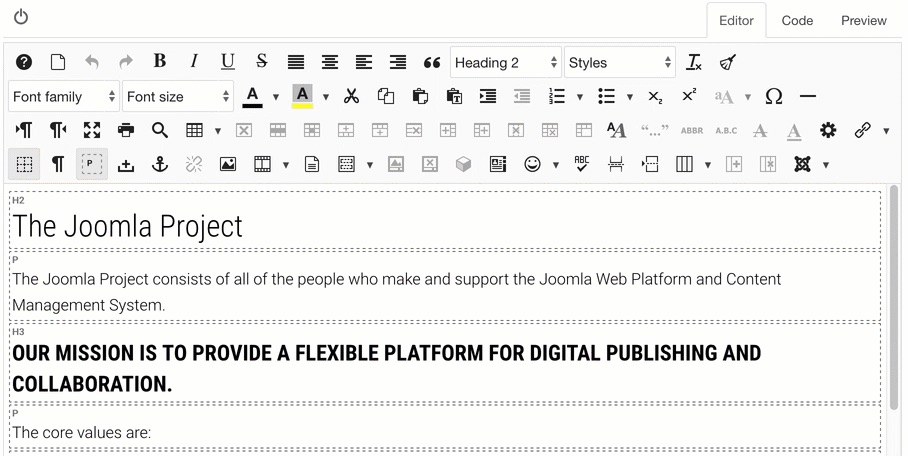
Task: Toggle bold formatting
Action: pyautogui.click(x=160, y=61)
